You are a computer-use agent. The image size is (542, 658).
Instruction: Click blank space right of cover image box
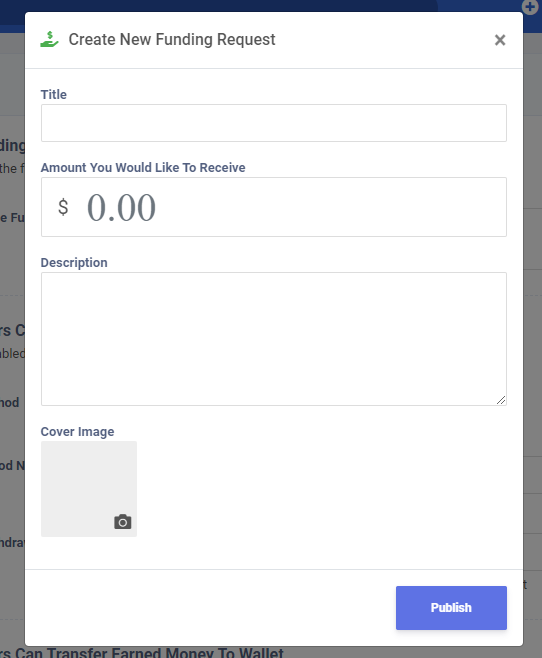coord(321,488)
